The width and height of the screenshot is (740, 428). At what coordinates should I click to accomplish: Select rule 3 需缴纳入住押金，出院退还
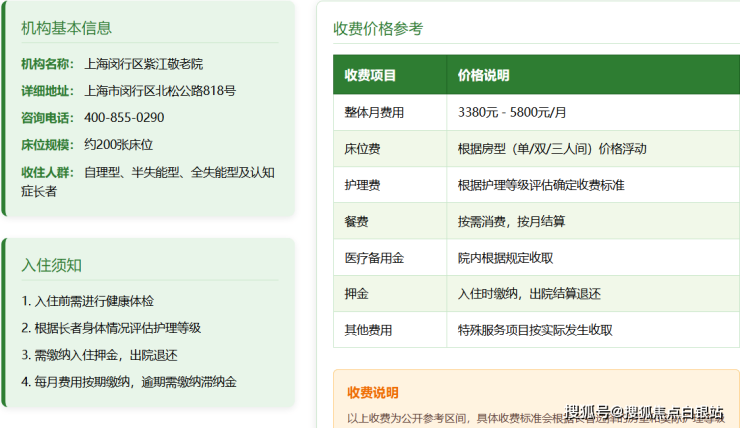(100, 355)
